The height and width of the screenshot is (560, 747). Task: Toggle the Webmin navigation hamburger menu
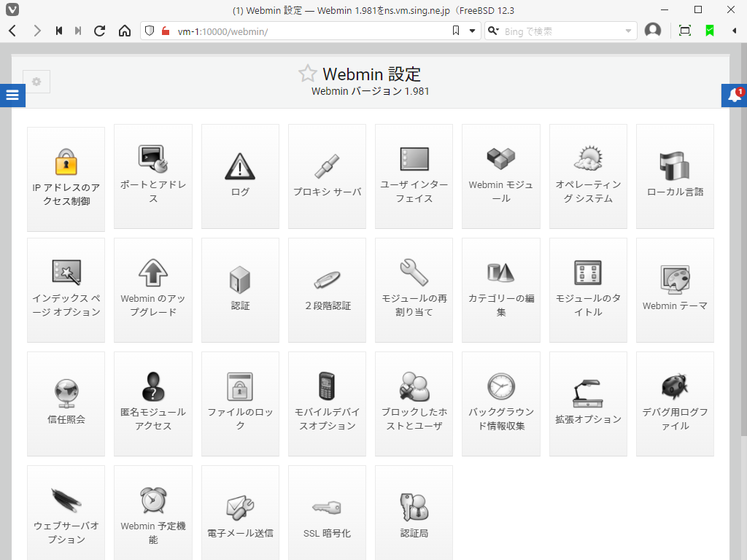[x=12, y=96]
